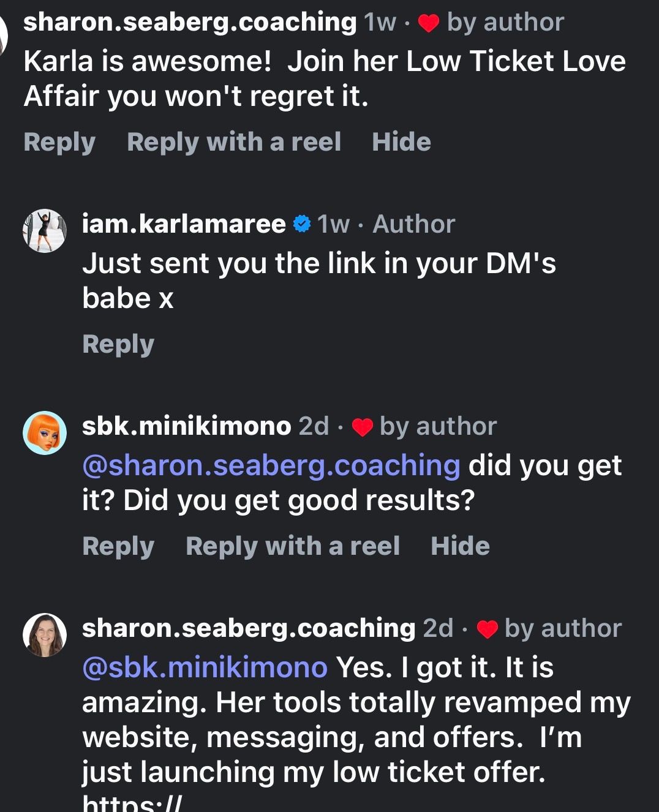Open the @sharon.seaberg.coaching mention link
The width and height of the screenshot is (659, 812).
(271, 466)
